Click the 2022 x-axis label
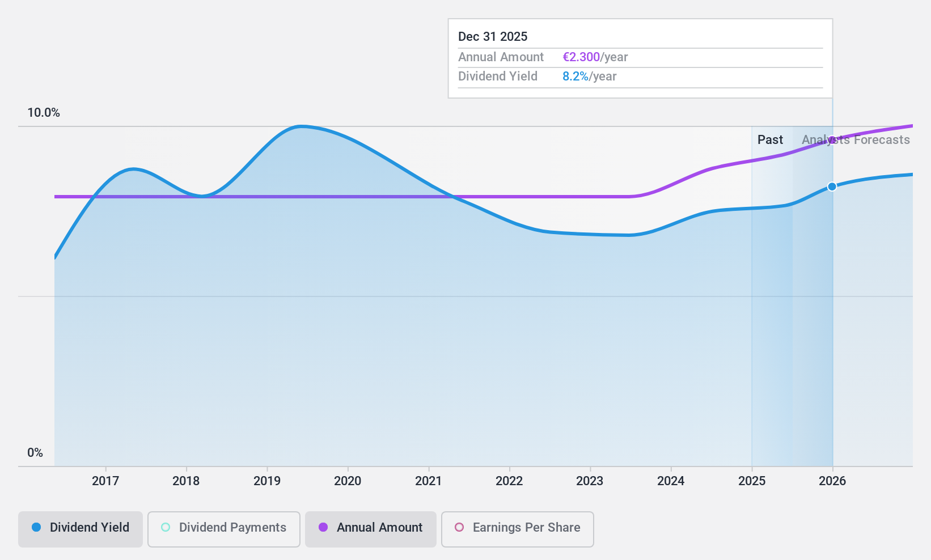The image size is (931, 560). (x=509, y=481)
